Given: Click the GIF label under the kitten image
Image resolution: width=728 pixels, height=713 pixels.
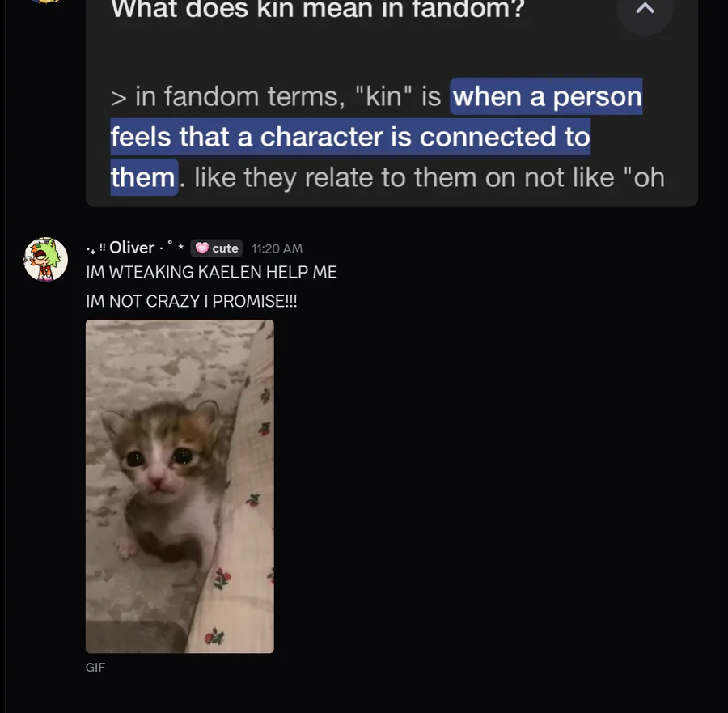Looking at the screenshot, I should [95, 668].
